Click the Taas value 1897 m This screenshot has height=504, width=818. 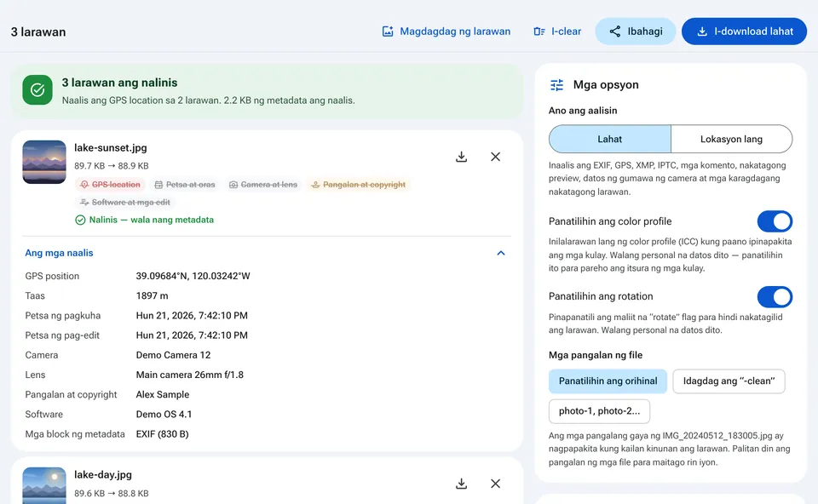153,296
